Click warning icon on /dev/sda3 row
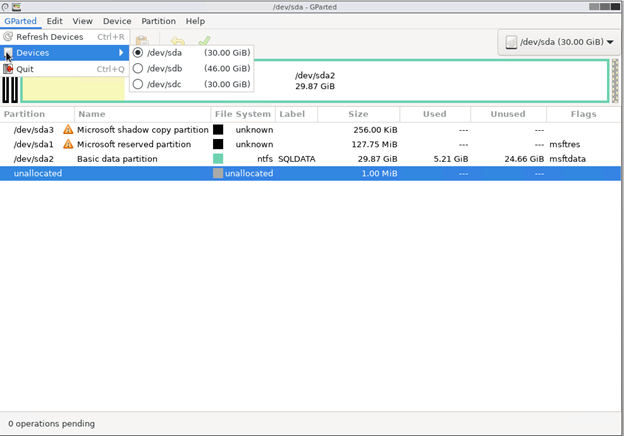 tap(68, 130)
